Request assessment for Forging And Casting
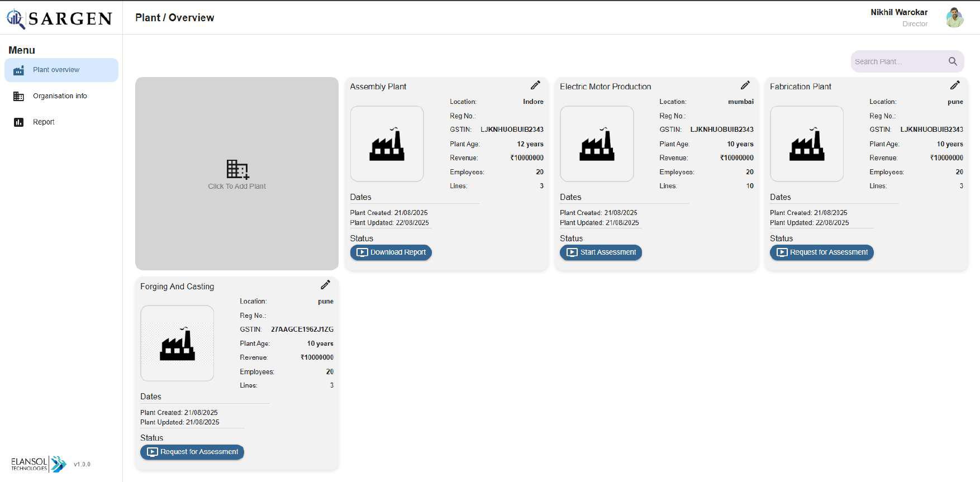The width and height of the screenshot is (980, 482). 192,452
